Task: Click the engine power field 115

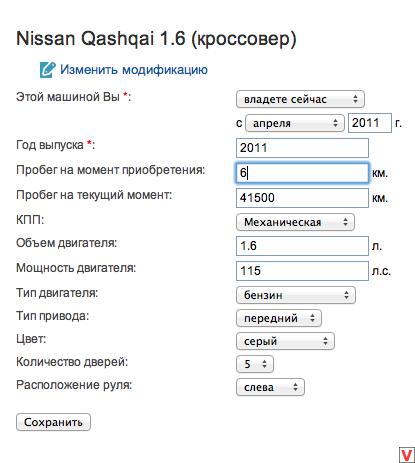Action: coord(302,271)
